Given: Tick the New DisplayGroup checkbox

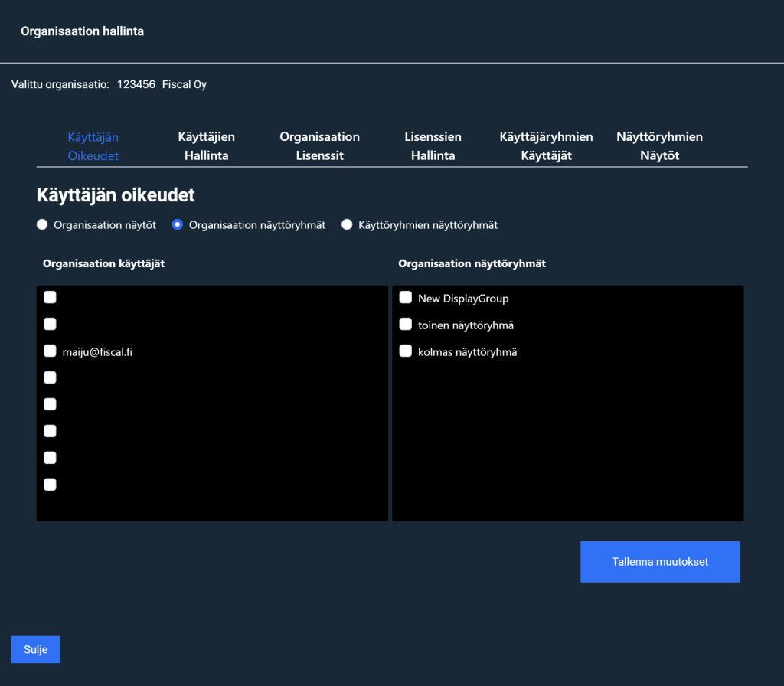Looking at the screenshot, I should (406, 298).
